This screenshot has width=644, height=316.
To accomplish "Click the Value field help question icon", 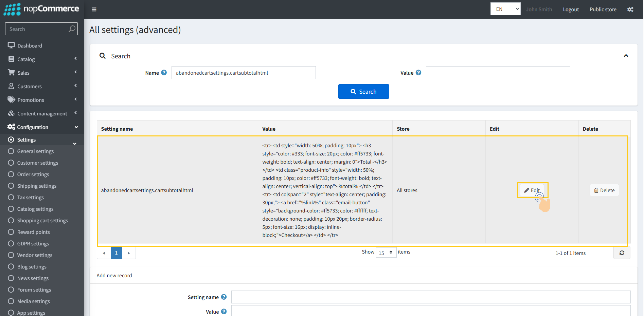I will coord(418,73).
